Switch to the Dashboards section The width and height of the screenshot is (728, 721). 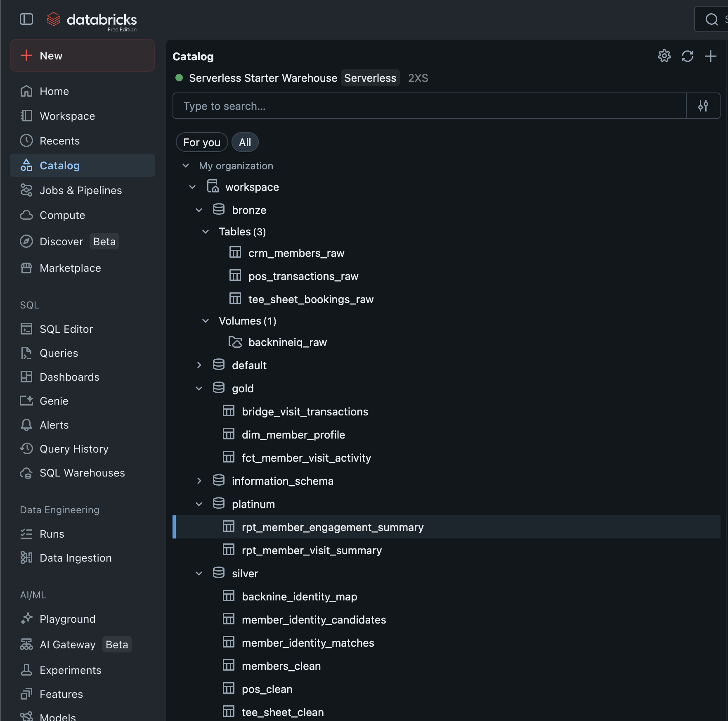[69, 377]
